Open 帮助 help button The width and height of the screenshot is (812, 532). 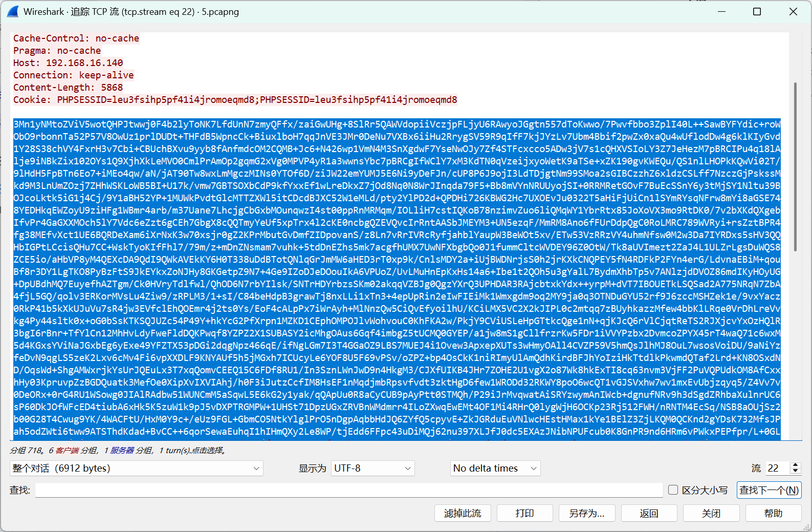[773, 513]
